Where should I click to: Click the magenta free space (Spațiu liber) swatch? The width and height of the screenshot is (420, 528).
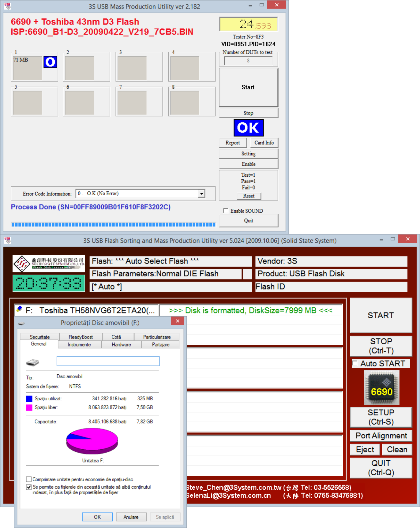tap(29, 407)
